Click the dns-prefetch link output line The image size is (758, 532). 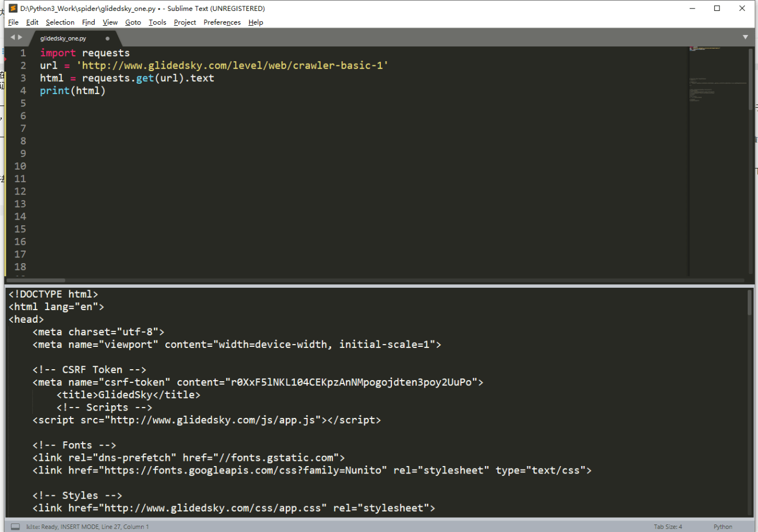[x=189, y=458]
